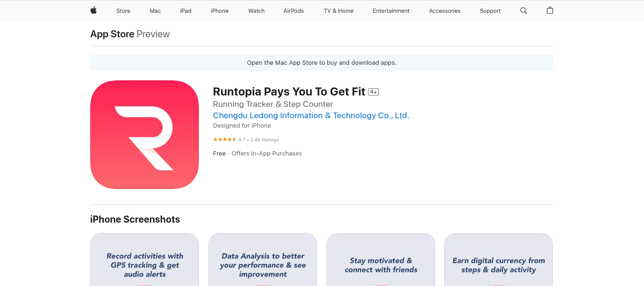
Task: Click the App Store Preview heading link
Action: (x=130, y=34)
